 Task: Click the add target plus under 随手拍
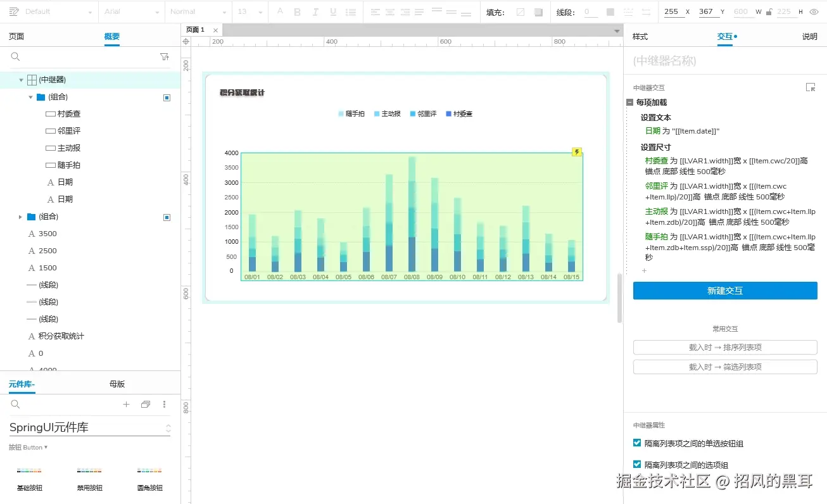pyautogui.click(x=644, y=270)
